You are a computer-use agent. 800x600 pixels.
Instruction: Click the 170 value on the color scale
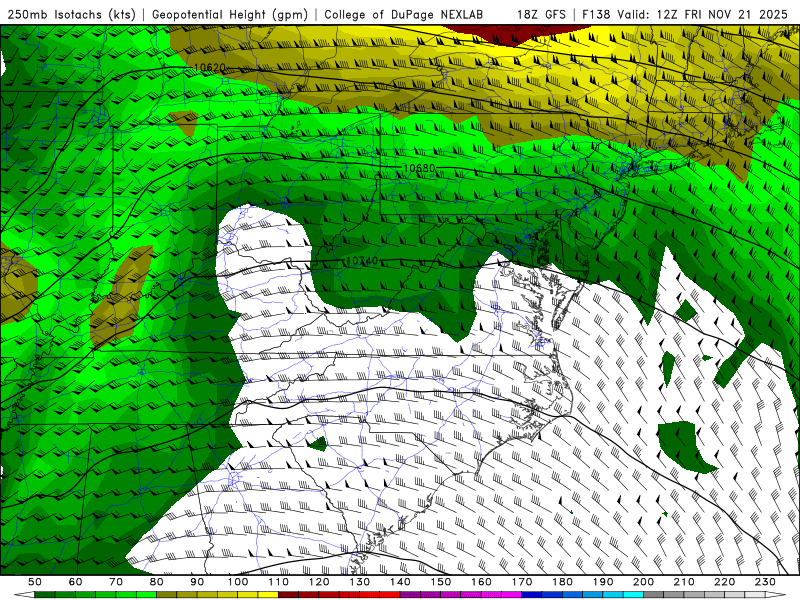point(521,582)
